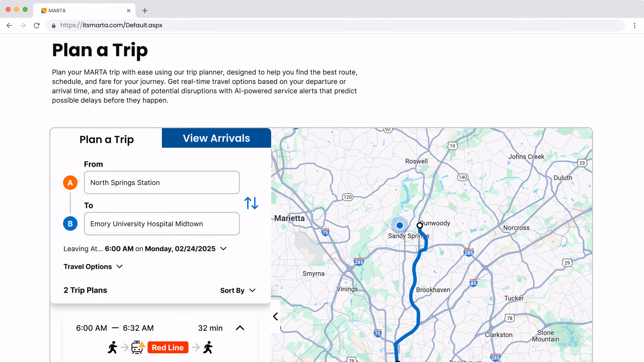Click the Johns Creek label on map
Viewport: 644px width, 362px height.
click(526, 157)
